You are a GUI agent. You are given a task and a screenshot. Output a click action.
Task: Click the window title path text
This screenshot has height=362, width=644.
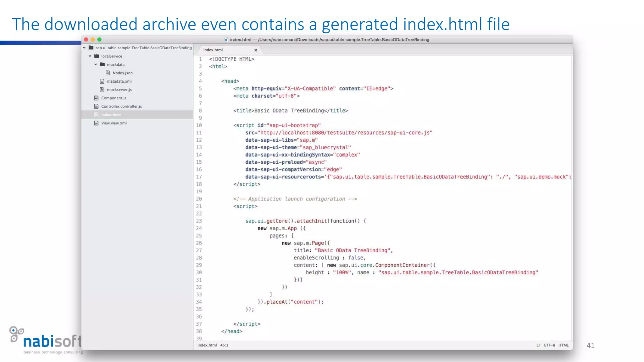(x=330, y=40)
